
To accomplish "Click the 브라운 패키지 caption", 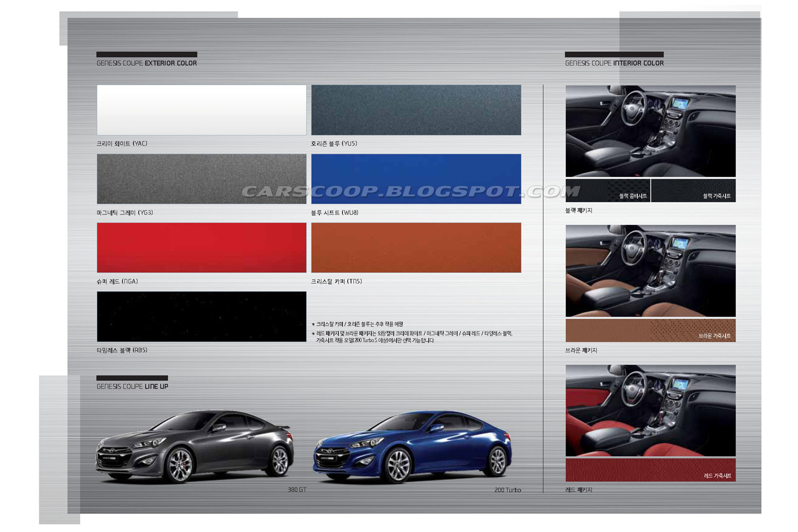I will [x=581, y=350].
